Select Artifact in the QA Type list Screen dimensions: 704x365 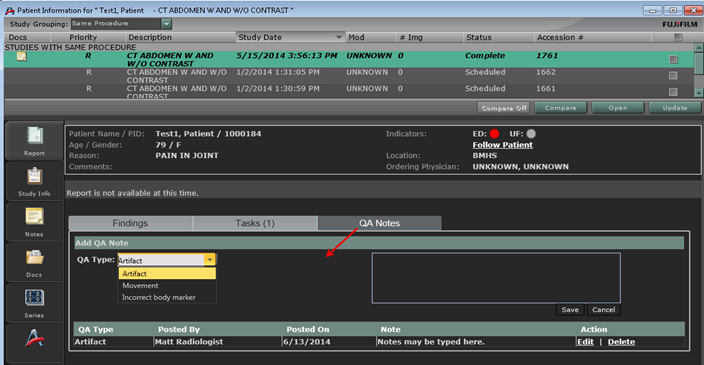[x=167, y=273]
